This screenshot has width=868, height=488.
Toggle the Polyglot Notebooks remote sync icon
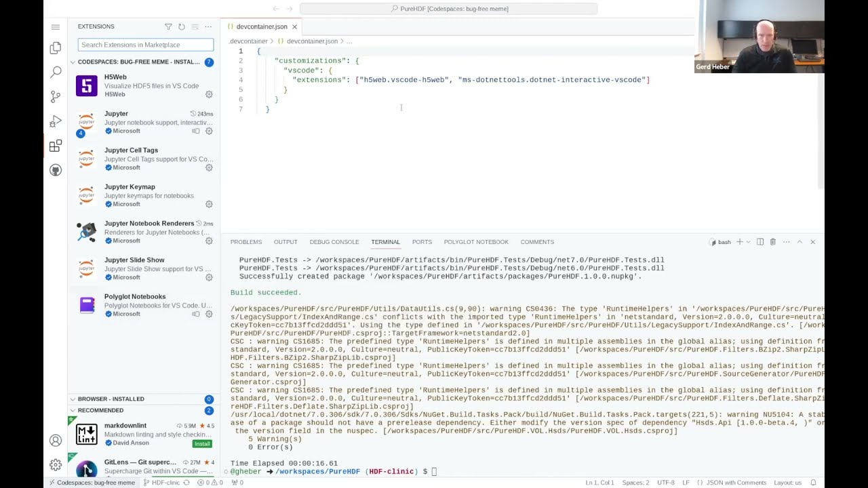pos(196,314)
